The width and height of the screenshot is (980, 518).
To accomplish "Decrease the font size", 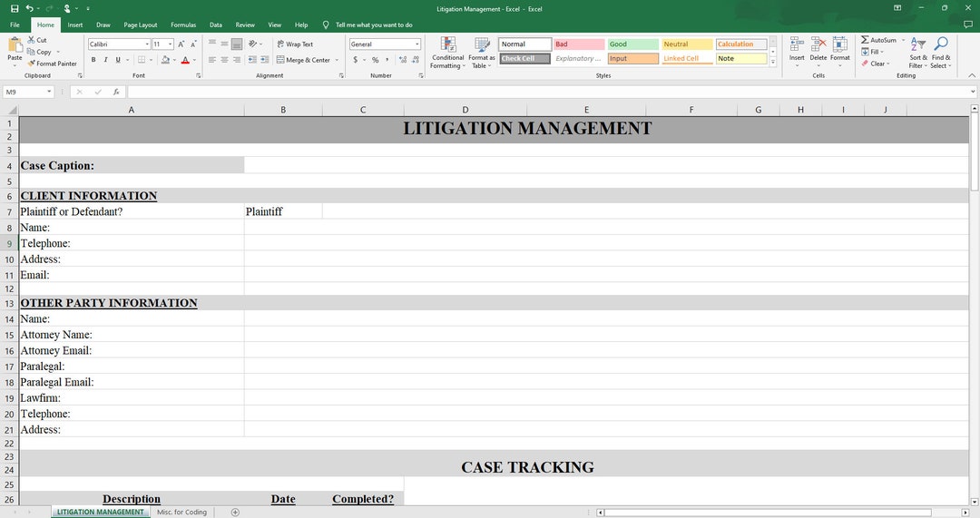I will pyautogui.click(x=193, y=44).
